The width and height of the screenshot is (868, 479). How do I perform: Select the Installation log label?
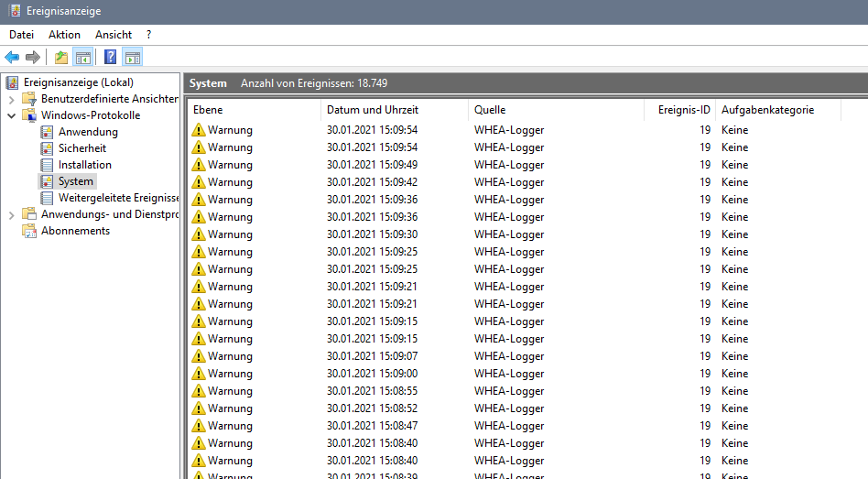(85, 165)
